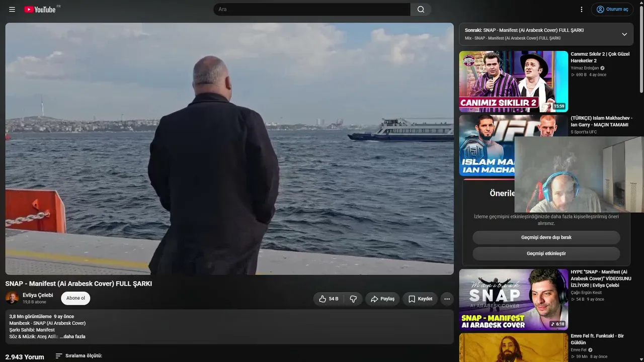Open the comment sort order control
The height and width of the screenshot is (362, 644).
click(x=79, y=356)
